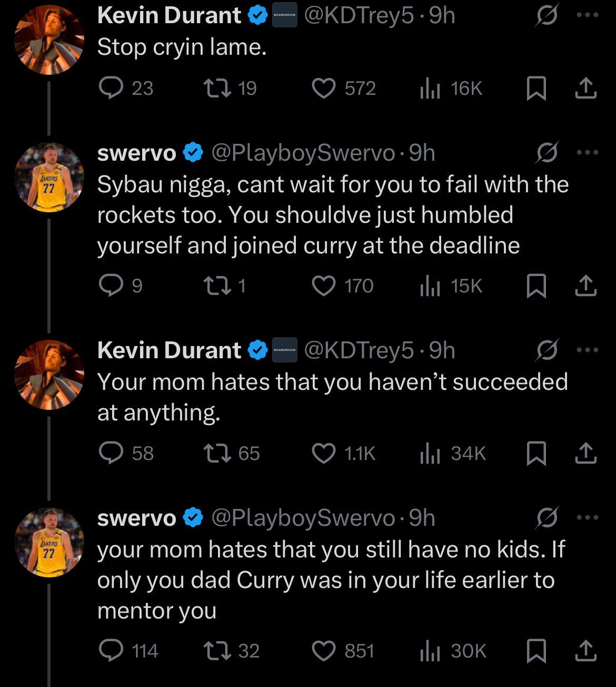Image resolution: width=616 pixels, height=687 pixels.
Task: Bookmark the "Stop cryin lame" tweet
Action: (x=536, y=89)
